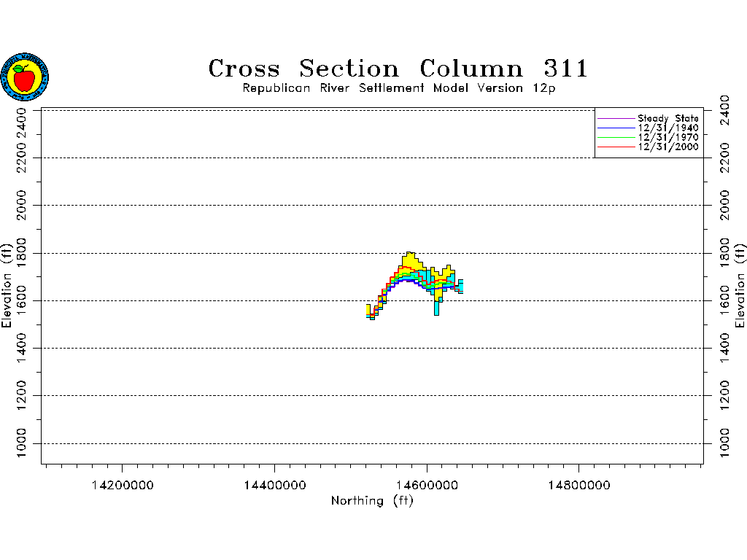Click the purple Steady State legend line
Image resolution: width=747 pixels, height=560 pixels.
click(616, 118)
